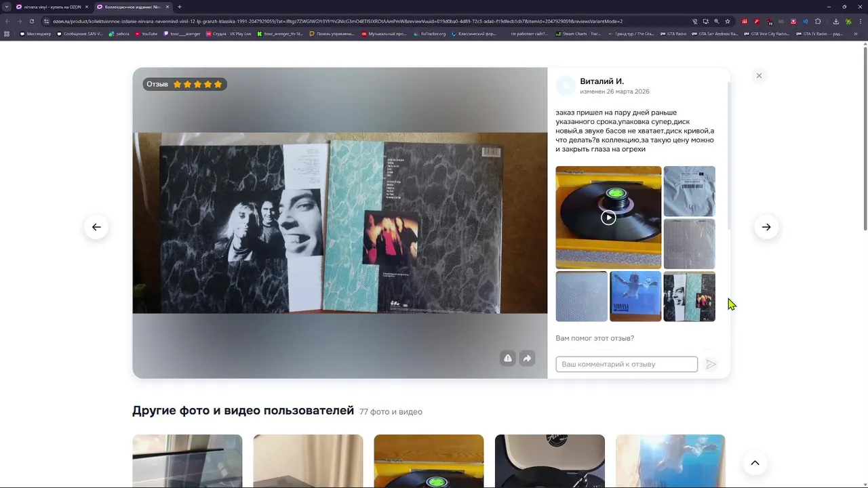Image resolution: width=868 pixels, height=488 pixels.
Task: Click the '77 фото и видео' count text
Action: (391, 411)
